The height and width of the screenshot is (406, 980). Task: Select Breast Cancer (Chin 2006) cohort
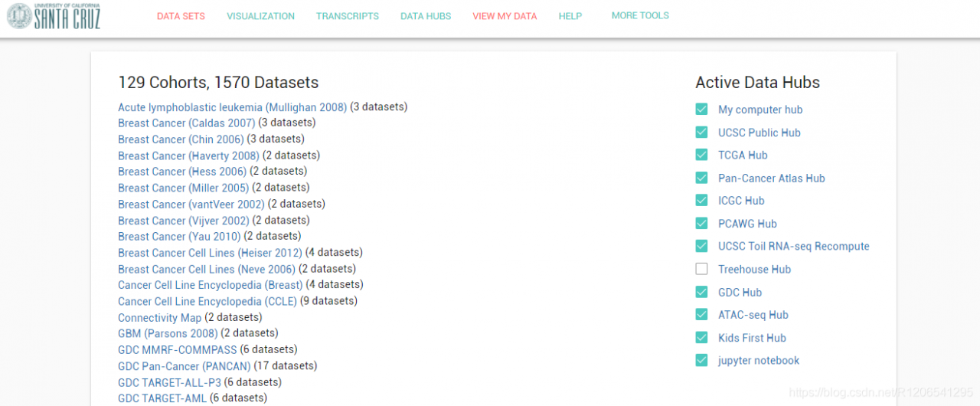[181, 139]
